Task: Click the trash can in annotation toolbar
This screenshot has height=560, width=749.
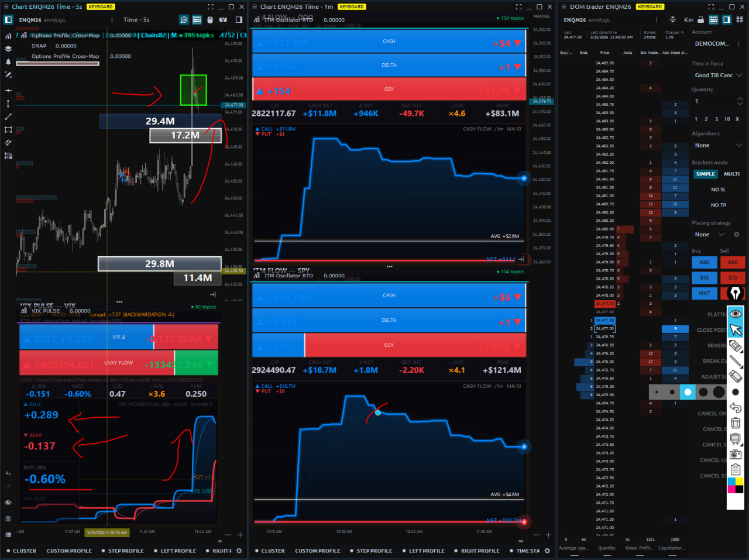Action: pos(736,423)
